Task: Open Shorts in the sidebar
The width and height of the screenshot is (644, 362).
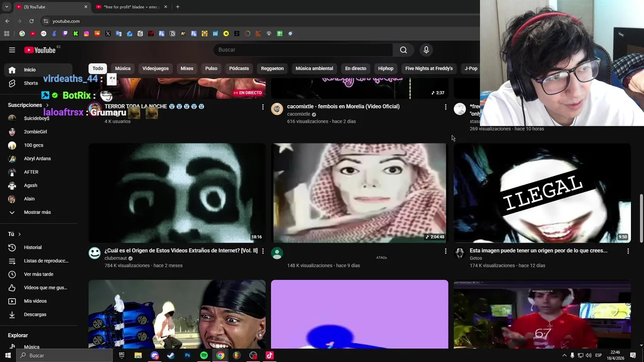Action: pyautogui.click(x=38, y=83)
